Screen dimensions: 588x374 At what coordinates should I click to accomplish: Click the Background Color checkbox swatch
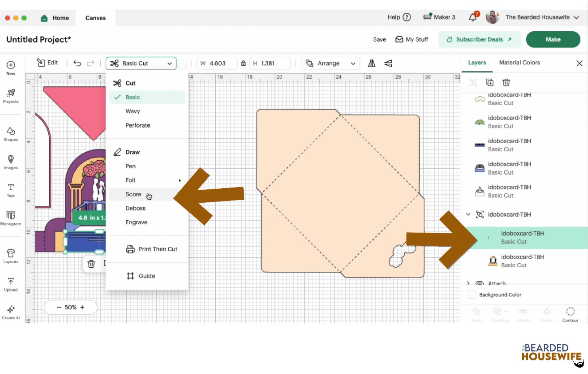[472, 295]
